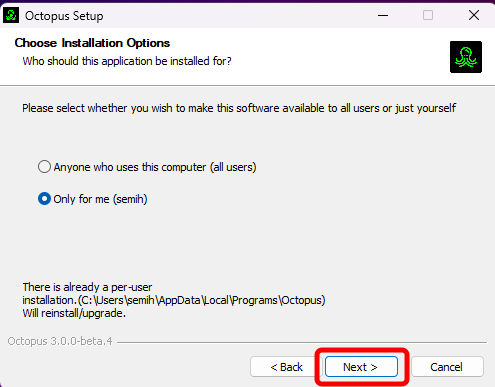Choose the Only for me radio button

point(44,199)
